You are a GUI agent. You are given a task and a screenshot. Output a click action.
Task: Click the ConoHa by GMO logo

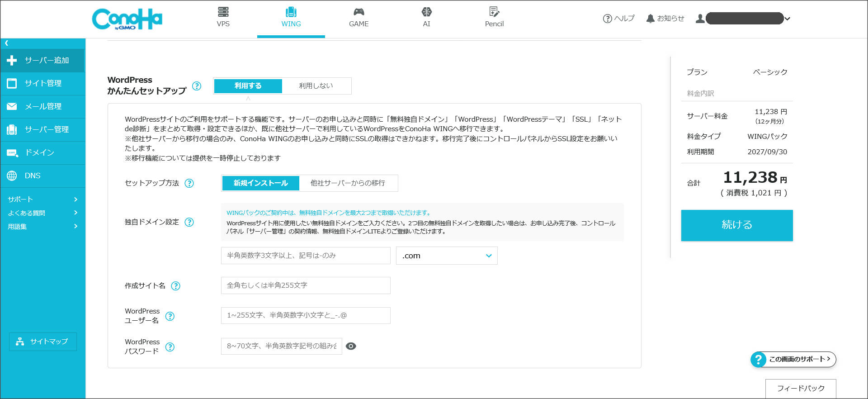[x=127, y=19]
